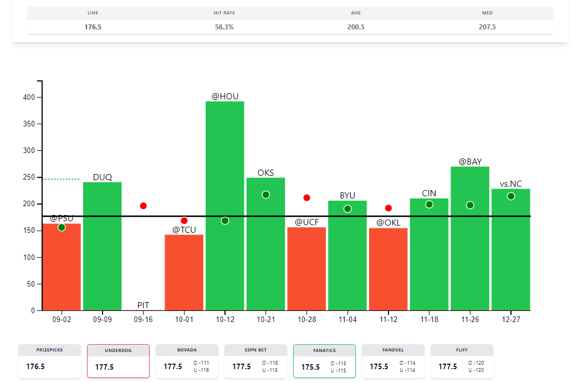Viewport: 588px width, 383px height.
Task: Choose the Fanatics 175.5 odds card
Action: point(324,361)
